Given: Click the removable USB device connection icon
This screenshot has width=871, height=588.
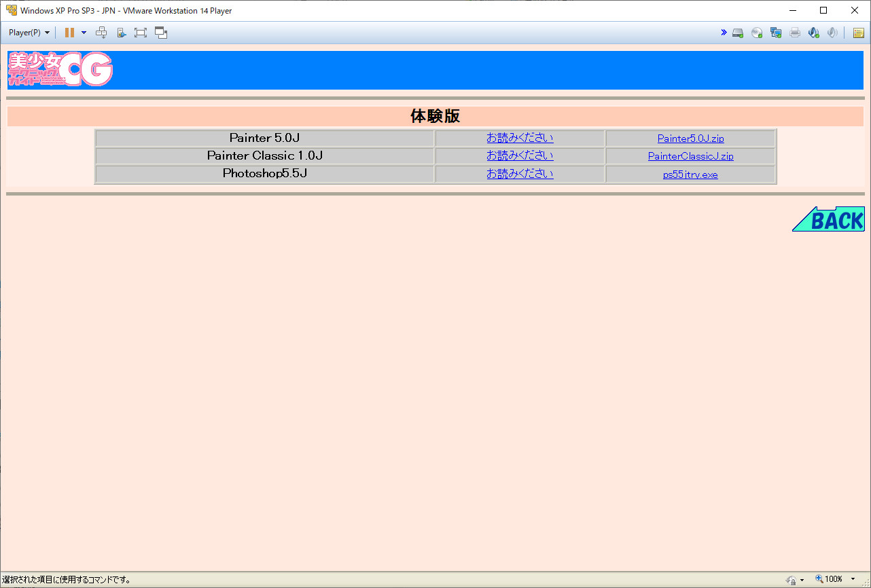Looking at the screenshot, I should (x=121, y=33).
